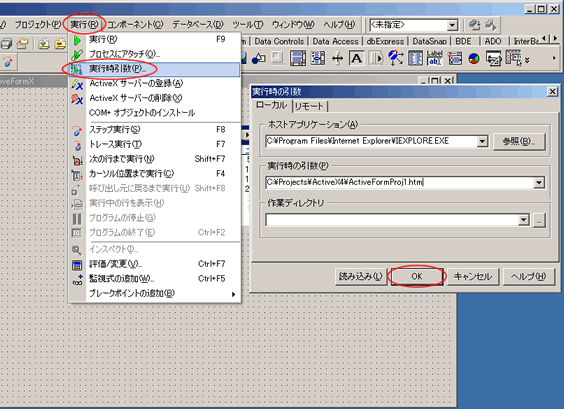This screenshot has width=564, height=409.
Task: Open the ブレークポイントの追加 submenu
Action: [155, 294]
